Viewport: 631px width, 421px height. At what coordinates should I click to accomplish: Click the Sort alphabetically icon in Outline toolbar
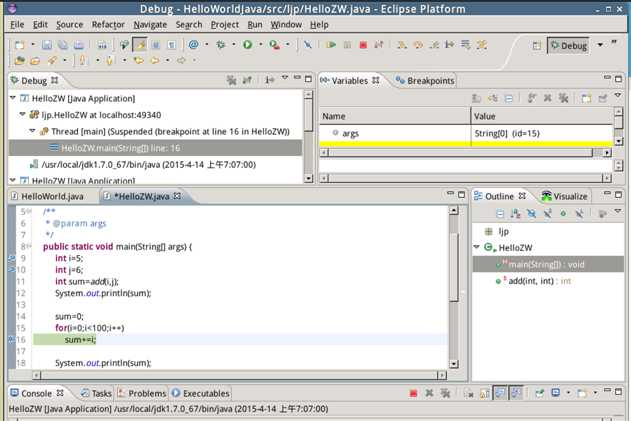(x=516, y=213)
